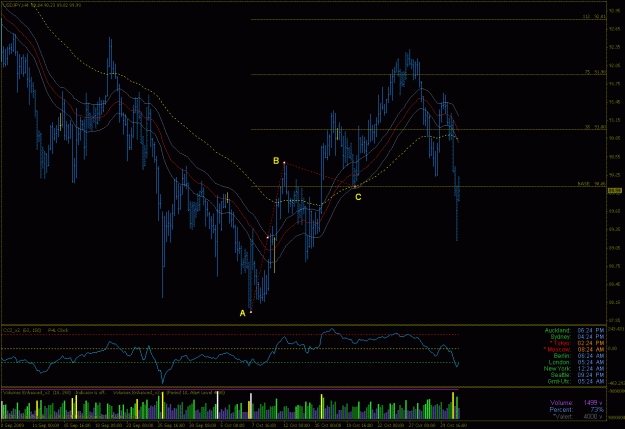
Task: Click the 92.95 price axis label
Action: pyautogui.click(x=614, y=11)
